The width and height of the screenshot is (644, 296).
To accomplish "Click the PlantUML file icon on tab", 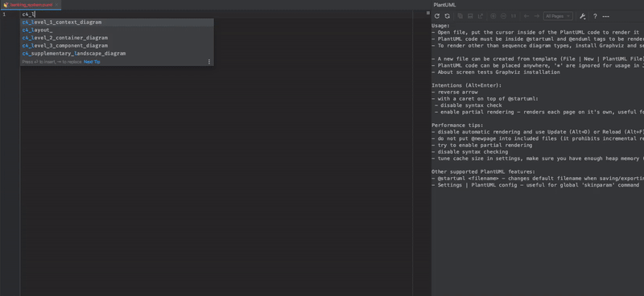I will [x=6, y=5].
